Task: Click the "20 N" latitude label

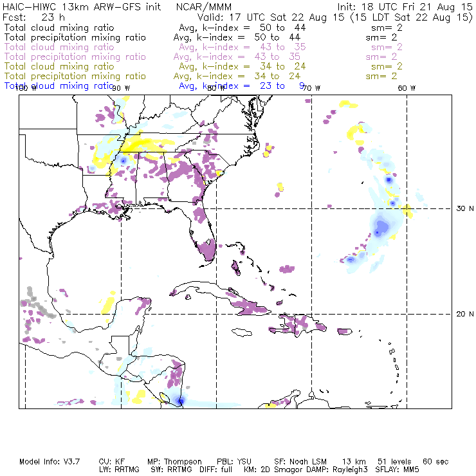Action: [465, 314]
